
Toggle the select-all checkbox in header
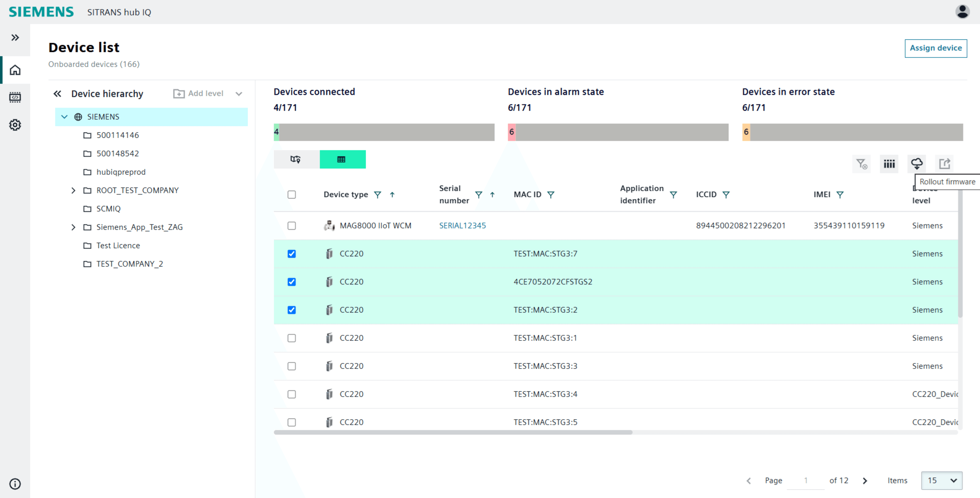[292, 195]
